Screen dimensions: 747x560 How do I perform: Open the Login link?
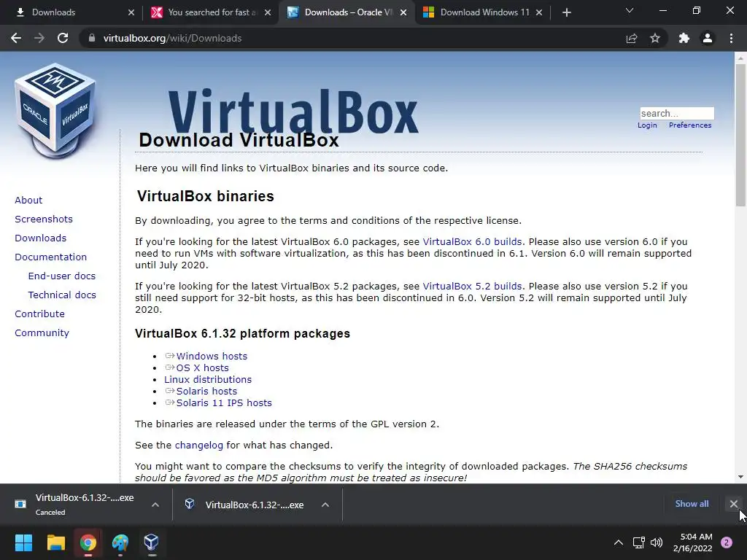pos(647,125)
